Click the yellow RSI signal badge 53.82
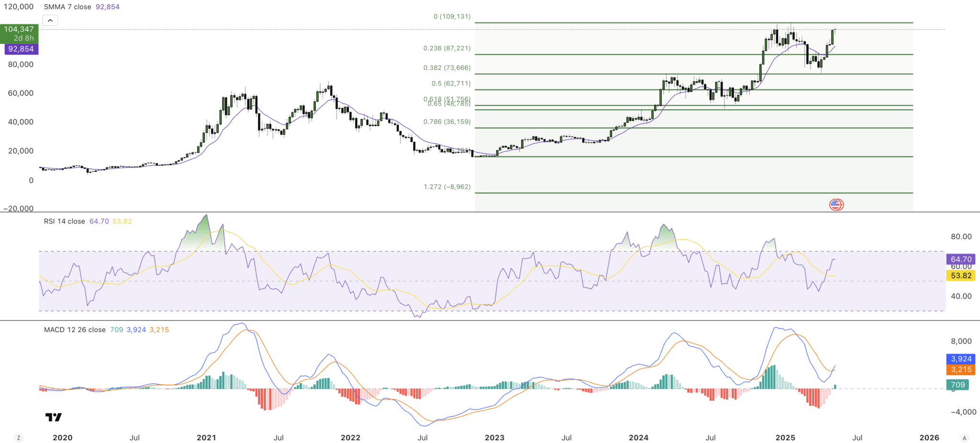Screen dimensions: 980x443 click(x=960, y=276)
